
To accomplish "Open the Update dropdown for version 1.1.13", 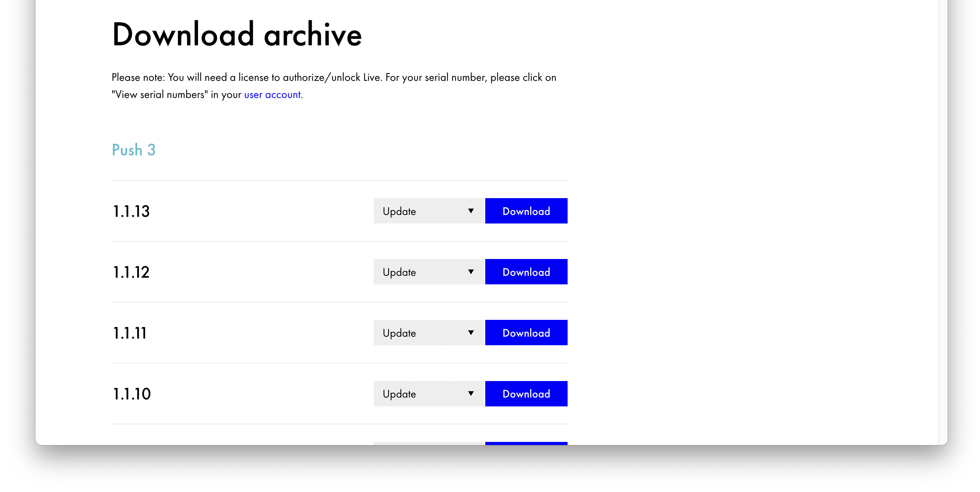I will pyautogui.click(x=428, y=211).
